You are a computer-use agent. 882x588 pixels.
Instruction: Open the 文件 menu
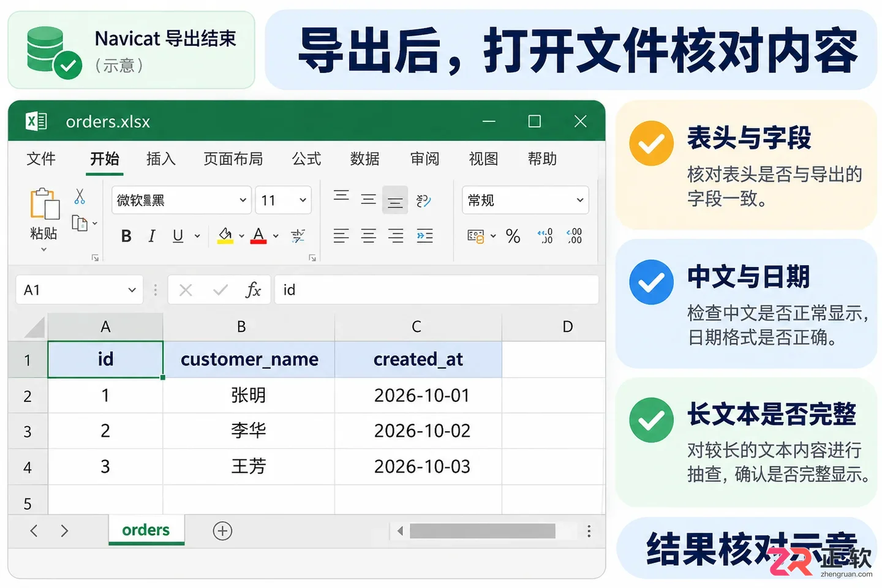[41, 159]
